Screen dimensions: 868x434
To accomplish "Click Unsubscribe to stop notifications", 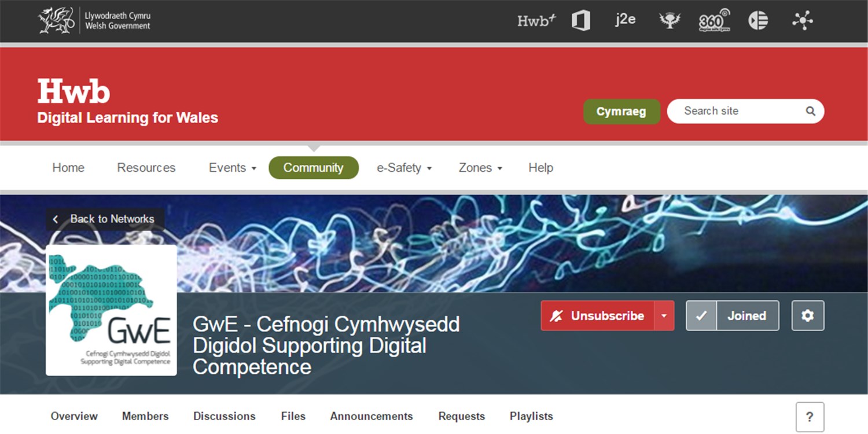I will 597,316.
